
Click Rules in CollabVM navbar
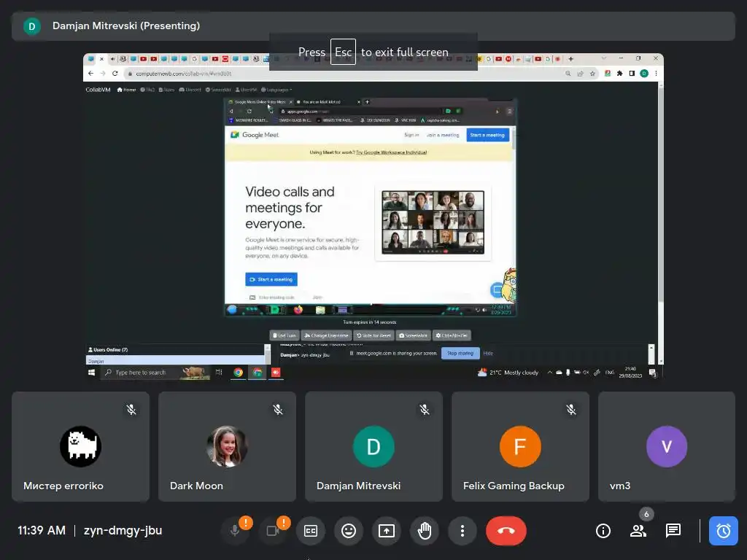click(x=167, y=90)
